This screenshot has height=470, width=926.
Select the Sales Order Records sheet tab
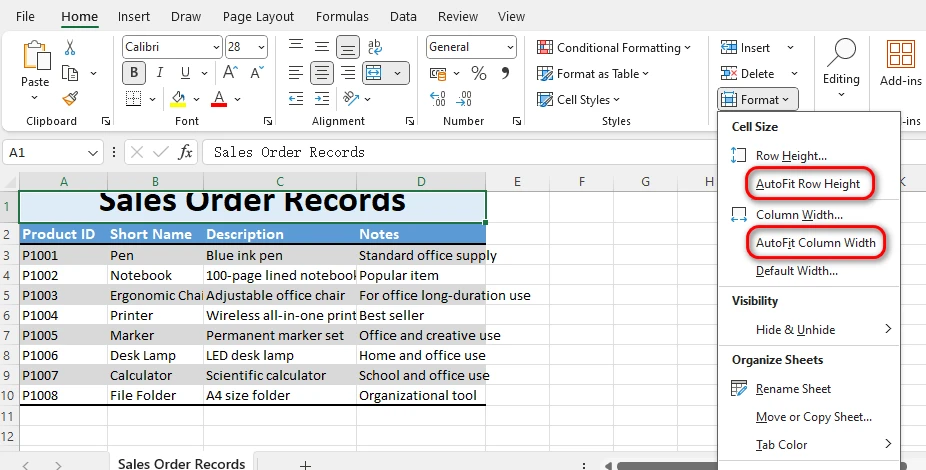pos(181,463)
